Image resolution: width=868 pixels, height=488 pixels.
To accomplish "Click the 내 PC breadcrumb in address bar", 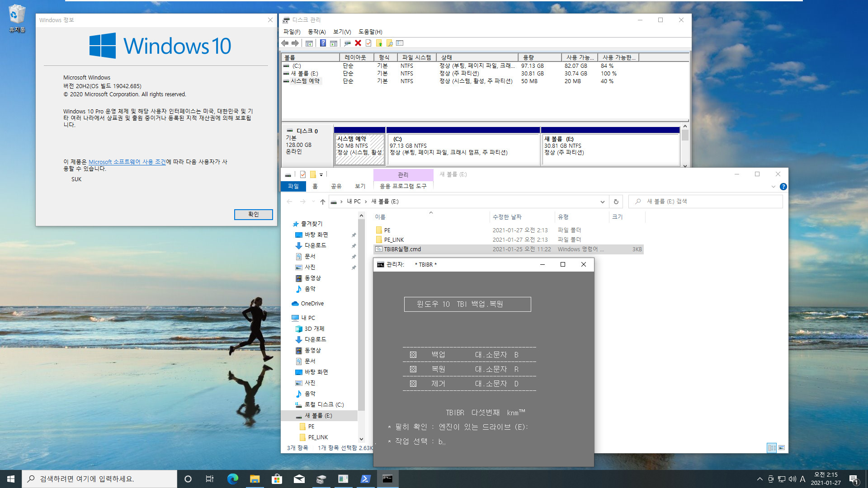I will click(354, 202).
